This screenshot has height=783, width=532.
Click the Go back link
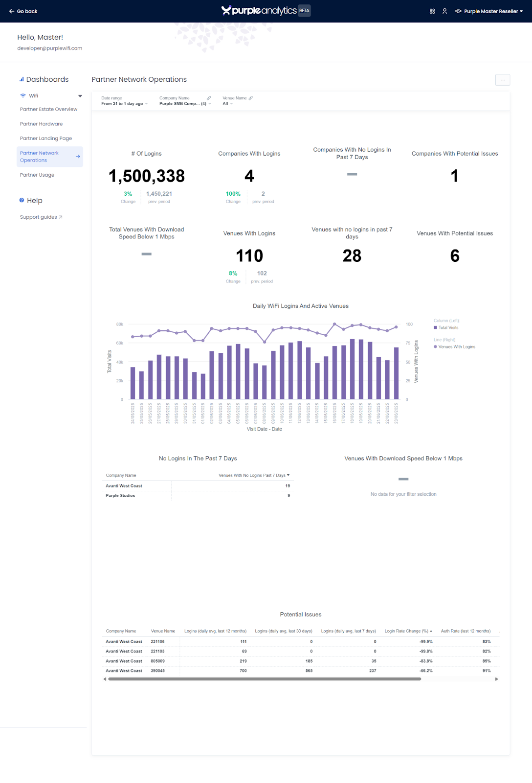[23, 11]
